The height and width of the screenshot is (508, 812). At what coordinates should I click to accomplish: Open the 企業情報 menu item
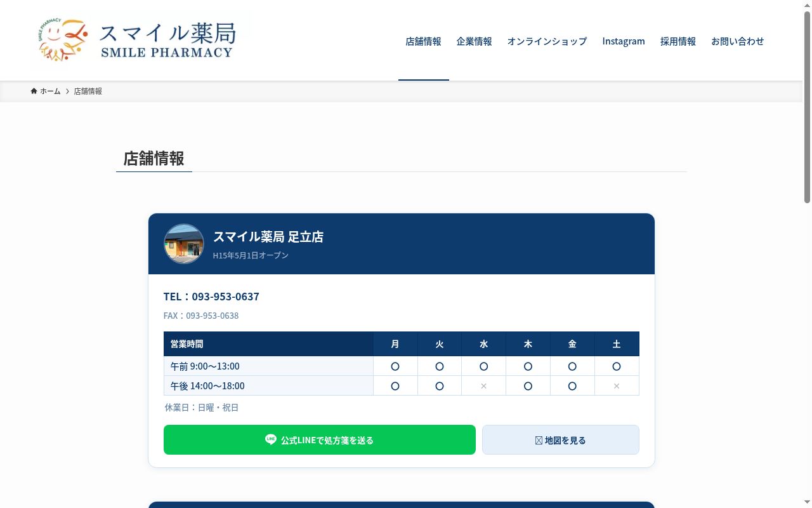coord(475,41)
